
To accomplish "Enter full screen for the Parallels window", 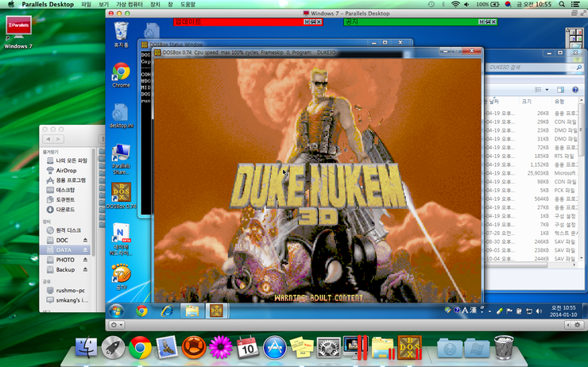I will coord(583,14).
